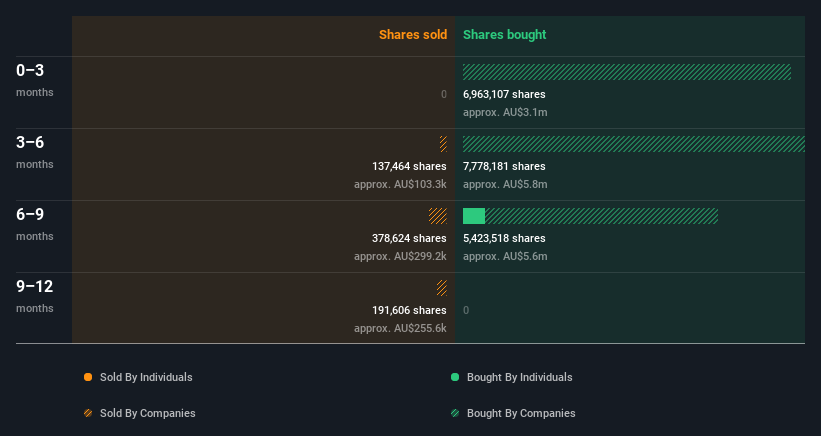Click the 'Shares bought' column header

[504, 35]
